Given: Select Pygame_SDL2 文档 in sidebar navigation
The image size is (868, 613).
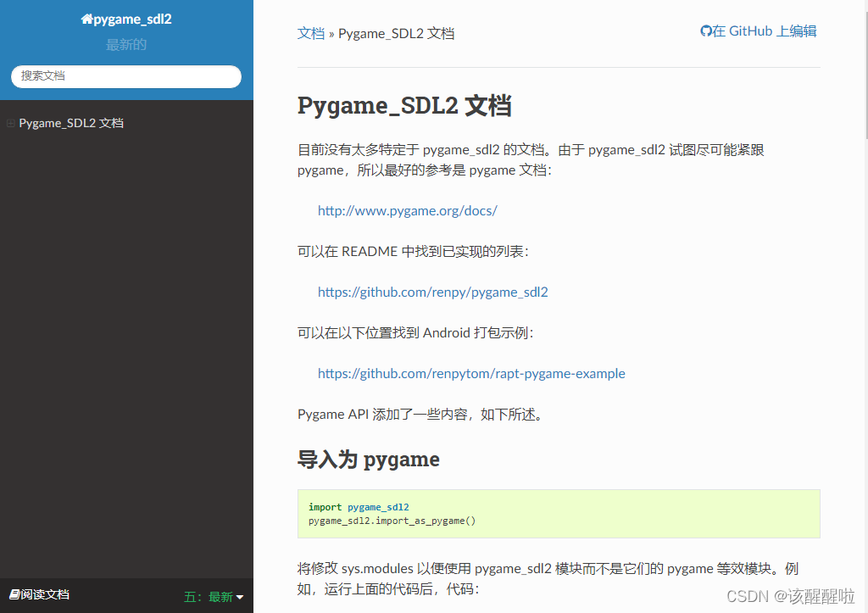Looking at the screenshot, I should (71, 123).
